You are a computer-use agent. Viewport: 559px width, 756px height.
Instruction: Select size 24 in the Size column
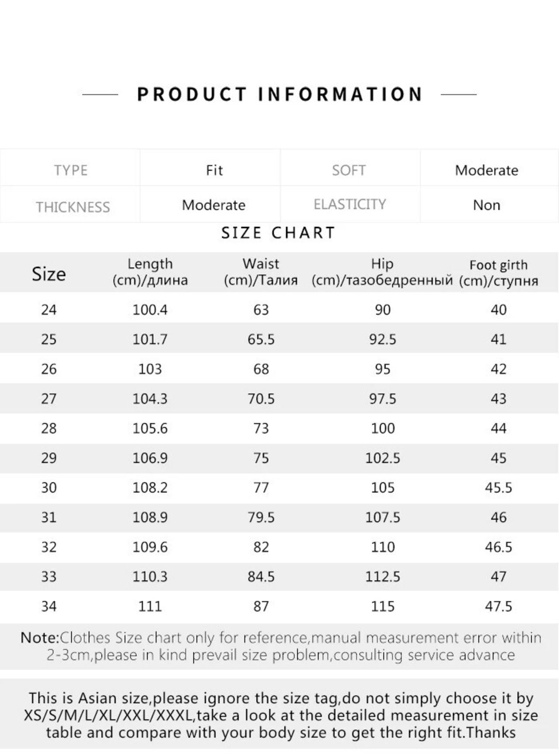tap(48, 310)
